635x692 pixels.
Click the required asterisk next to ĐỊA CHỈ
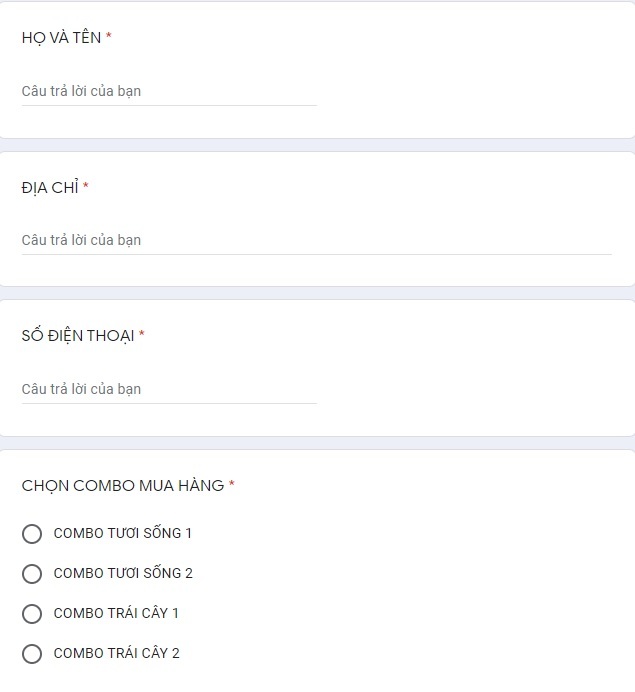tap(86, 186)
